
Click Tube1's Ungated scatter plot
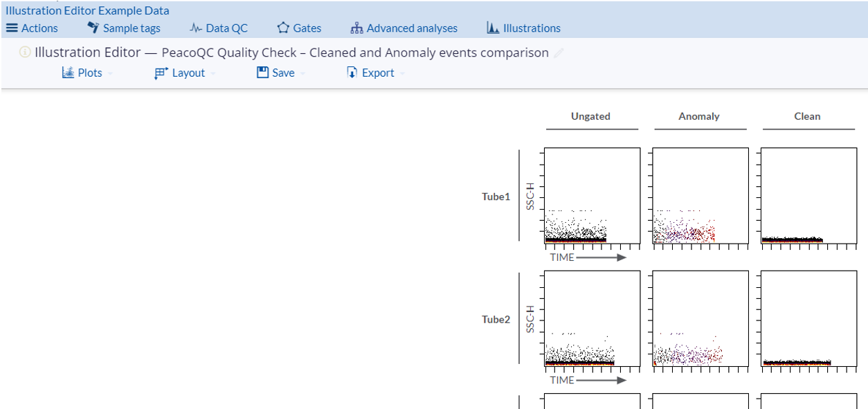pyautogui.click(x=592, y=196)
